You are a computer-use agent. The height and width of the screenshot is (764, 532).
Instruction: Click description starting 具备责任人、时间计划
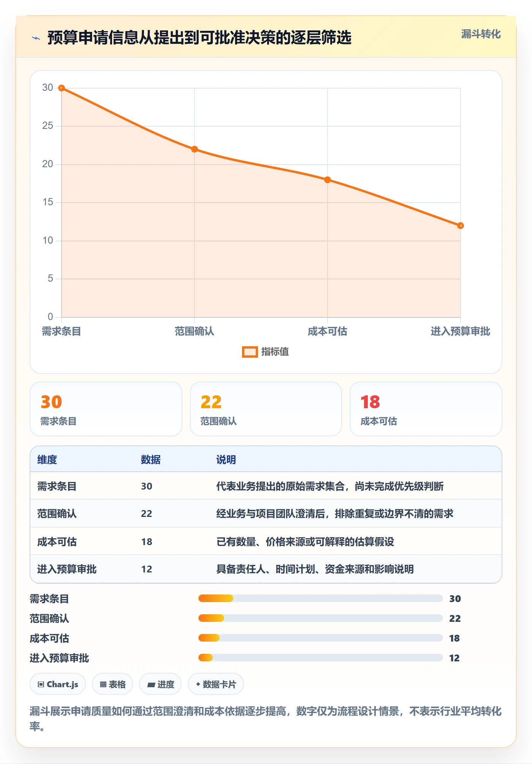click(x=315, y=569)
